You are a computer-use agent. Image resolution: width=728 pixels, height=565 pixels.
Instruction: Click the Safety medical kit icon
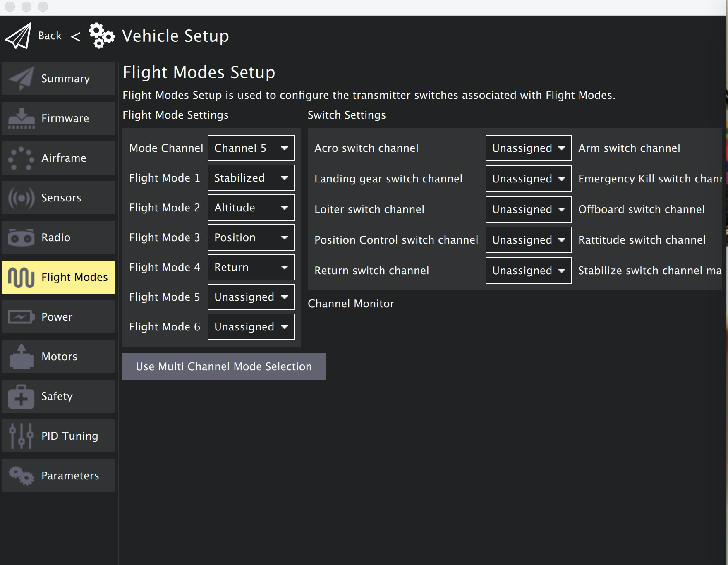pyautogui.click(x=21, y=396)
